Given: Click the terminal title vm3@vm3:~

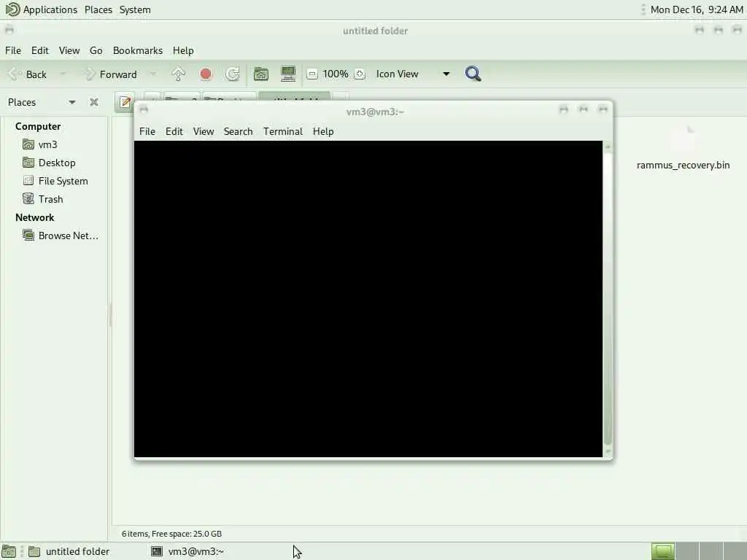Looking at the screenshot, I should tap(375, 112).
